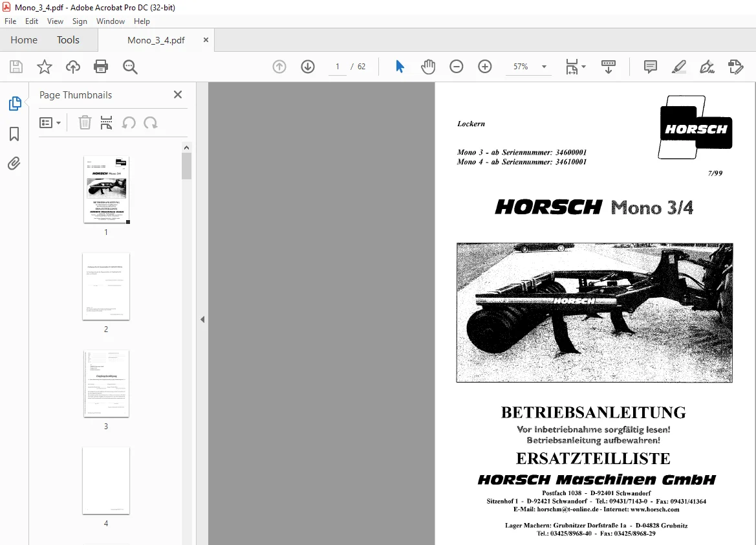Click the BETRIEBSANLEITUNG heading in document
Viewport: 756px width, 545px height.
[594, 413]
